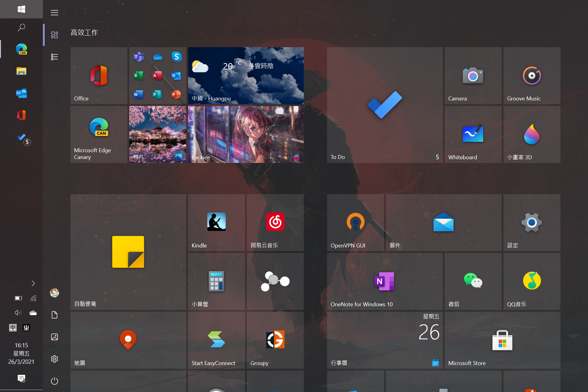Viewport: 588px width, 392px height.
Task: Launch Microsoft Teams from the Office folder tile
Action: tap(138, 57)
